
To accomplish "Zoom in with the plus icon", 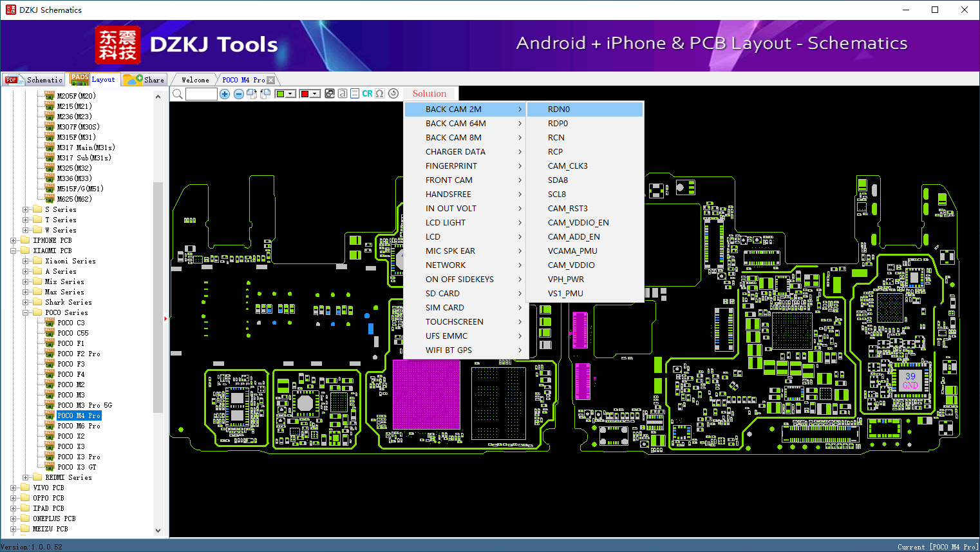I will click(225, 94).
